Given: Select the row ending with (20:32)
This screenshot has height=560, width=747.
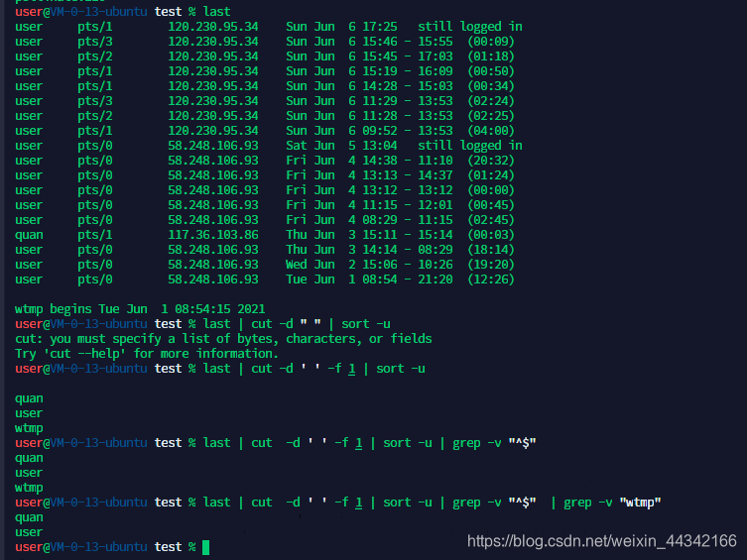Looking at the screenshot, I should coord(265,161).
